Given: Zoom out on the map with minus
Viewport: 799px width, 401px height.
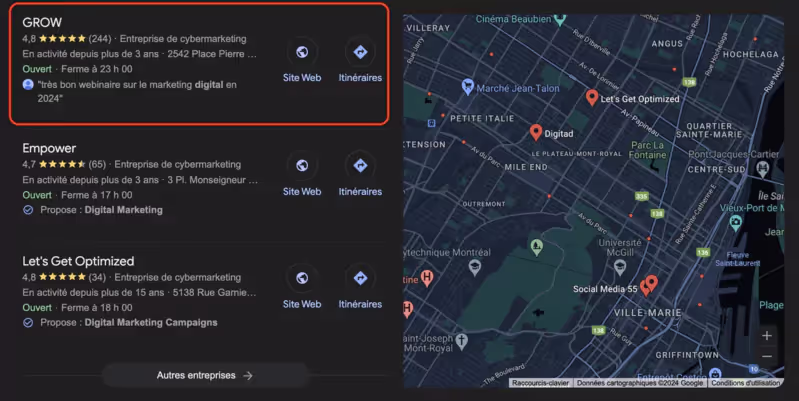Looking at the screenshot, I should pyautogui.click(x=766, y=356).
